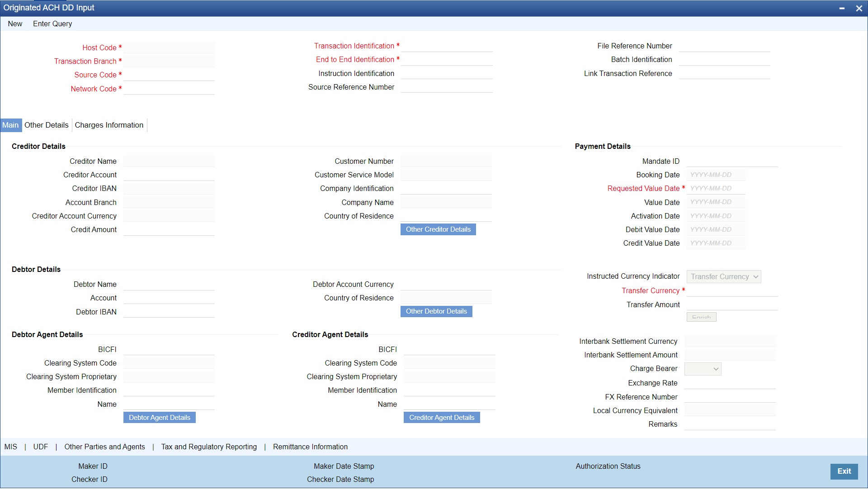Open Other Parties and Agents link
The height and width of the screenshot is (490, 868).
tap(104, 447)
